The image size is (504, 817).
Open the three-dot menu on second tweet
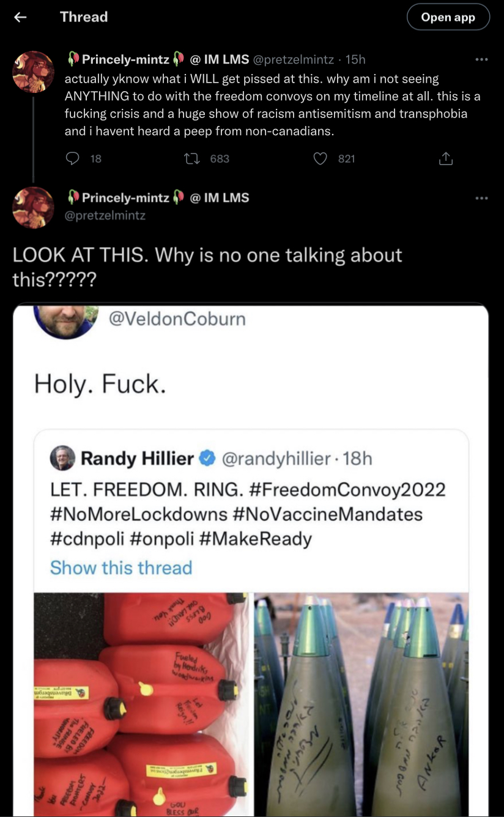click(481, 198)
